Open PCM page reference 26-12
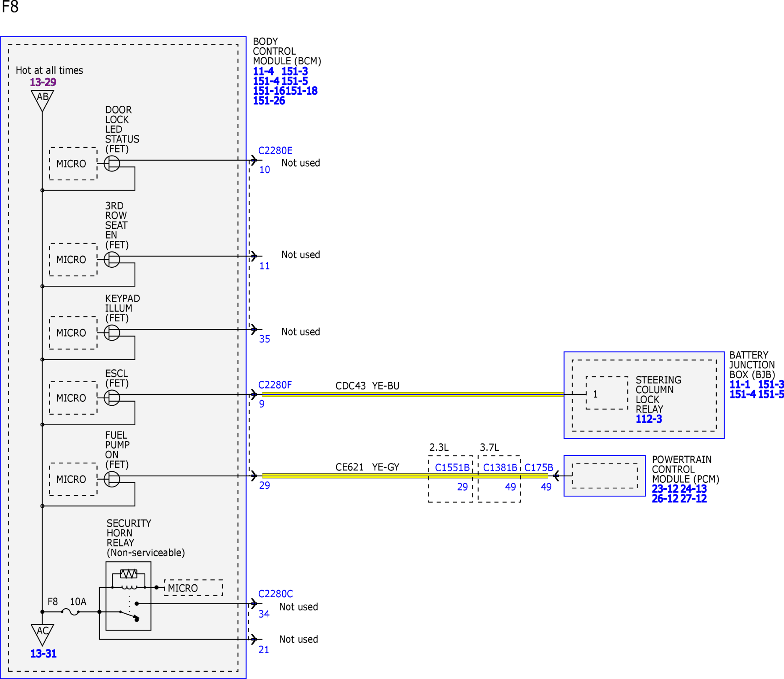Screen dimensions: 784x679 665,499
